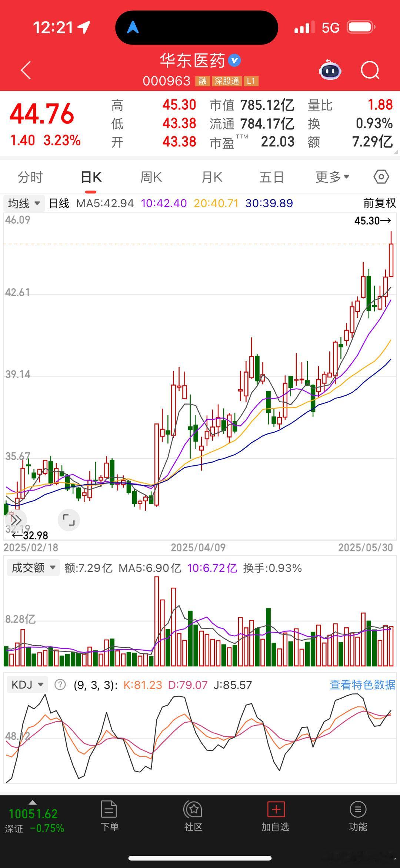Expand the quote details corner triangle

coord(396,152)
